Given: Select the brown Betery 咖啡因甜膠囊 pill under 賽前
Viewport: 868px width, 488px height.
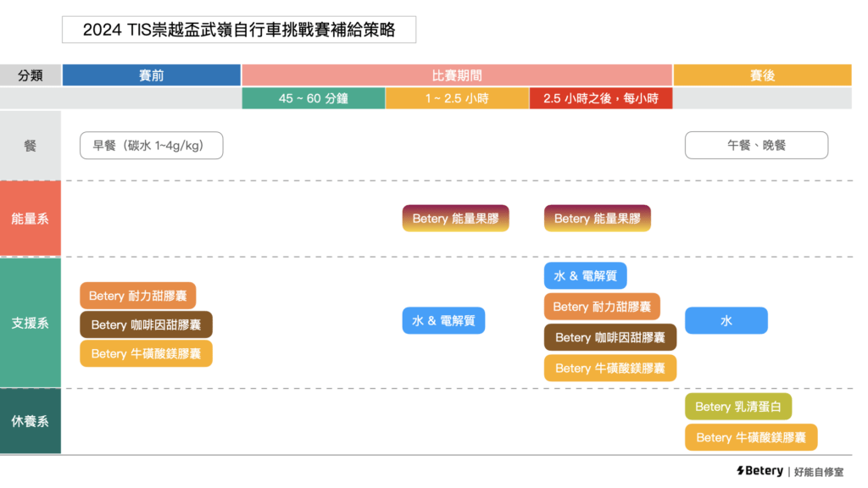Looking at the screenshot, I should [x=146, y=324].
